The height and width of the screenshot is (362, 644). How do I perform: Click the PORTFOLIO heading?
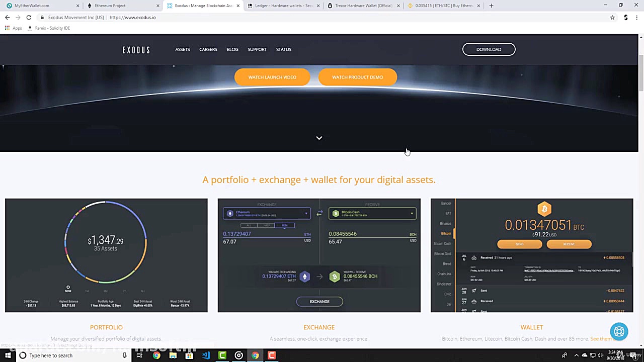106,327
